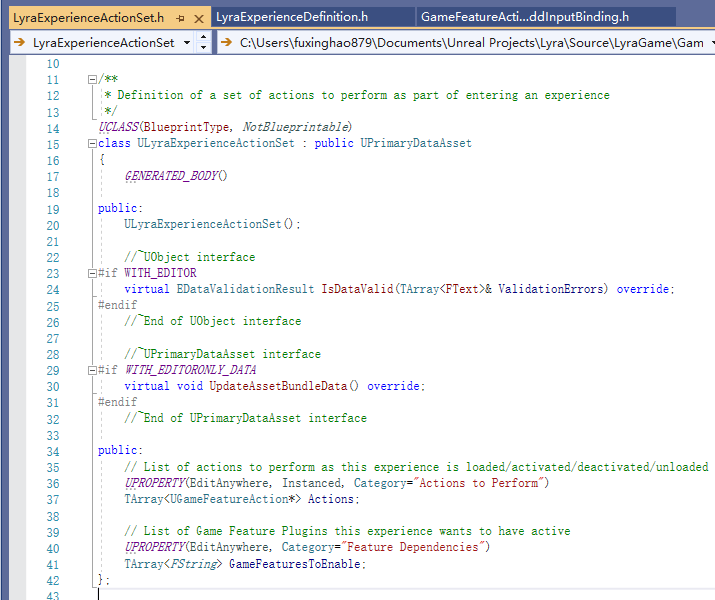
Task: Click the arrow icon before the C:\Users file path
Action: pos(227,42)
